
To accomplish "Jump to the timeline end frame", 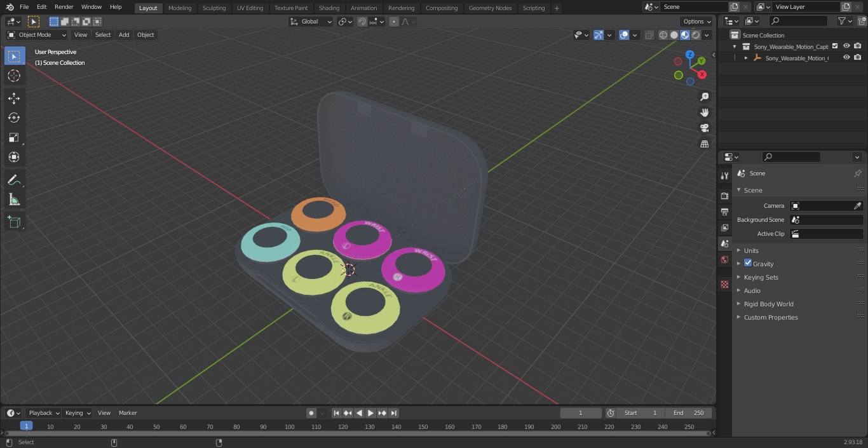I will tap(394, 413).
